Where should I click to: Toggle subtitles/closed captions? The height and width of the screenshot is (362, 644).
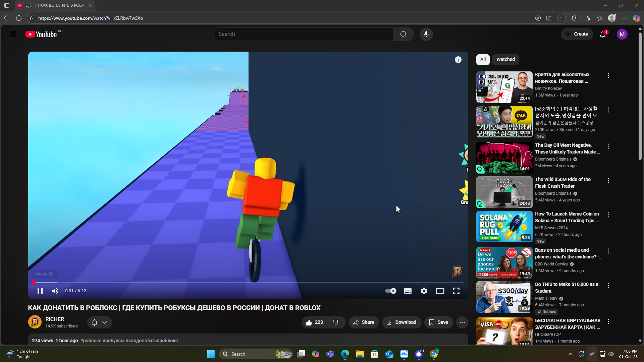[408, 291]
